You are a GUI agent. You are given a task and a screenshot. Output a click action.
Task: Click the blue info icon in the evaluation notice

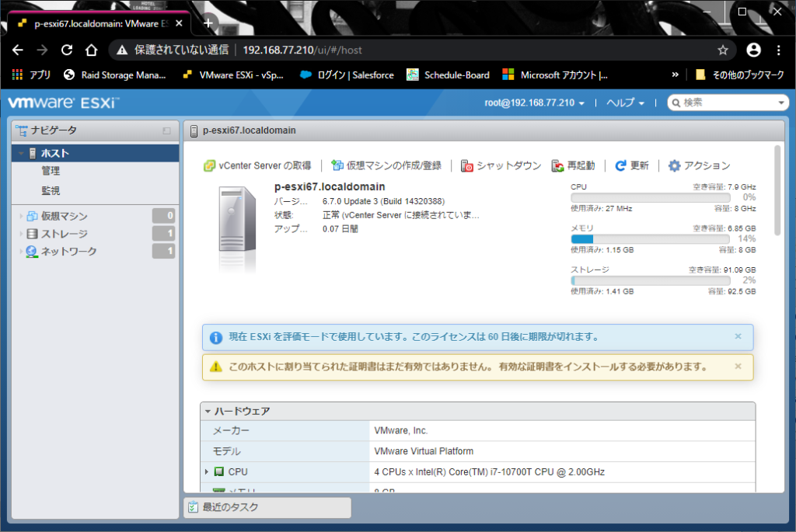point(216,337)
